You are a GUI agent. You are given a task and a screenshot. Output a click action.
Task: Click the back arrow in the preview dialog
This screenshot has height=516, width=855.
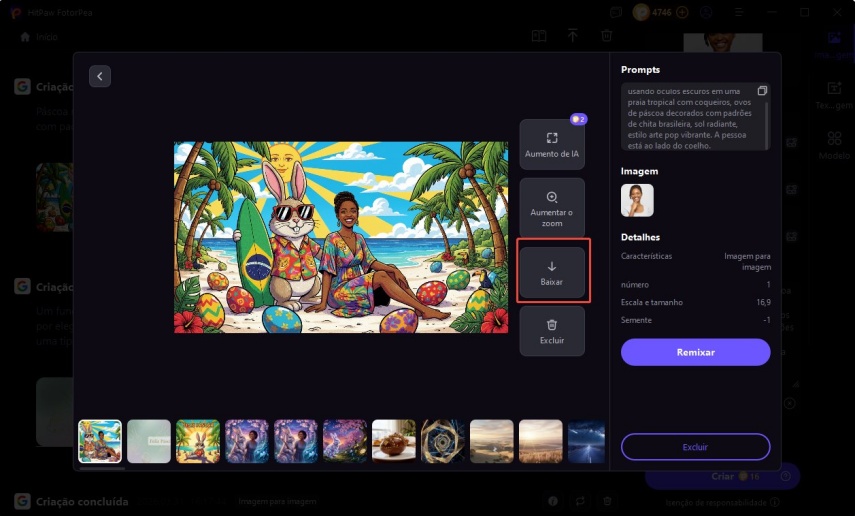99,76
